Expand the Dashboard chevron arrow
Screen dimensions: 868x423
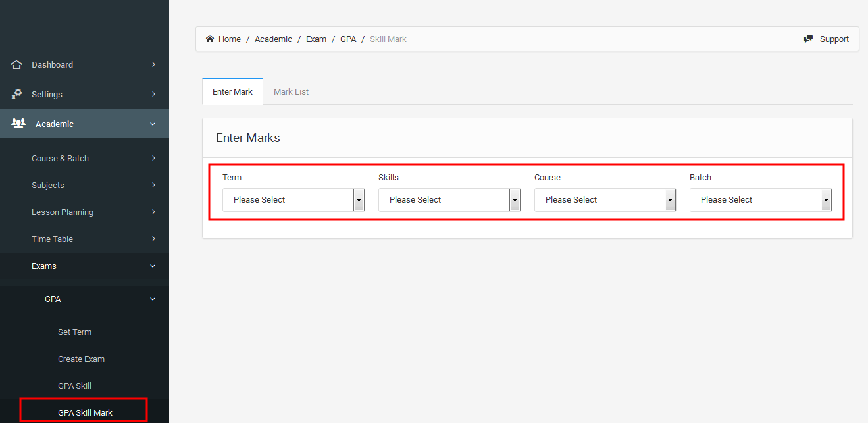(153, 64)
